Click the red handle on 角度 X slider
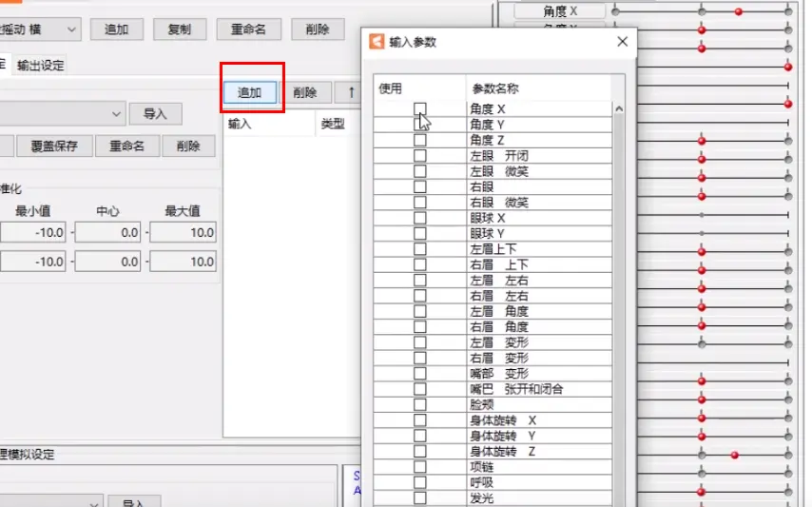812x507 pixels. 739,11
